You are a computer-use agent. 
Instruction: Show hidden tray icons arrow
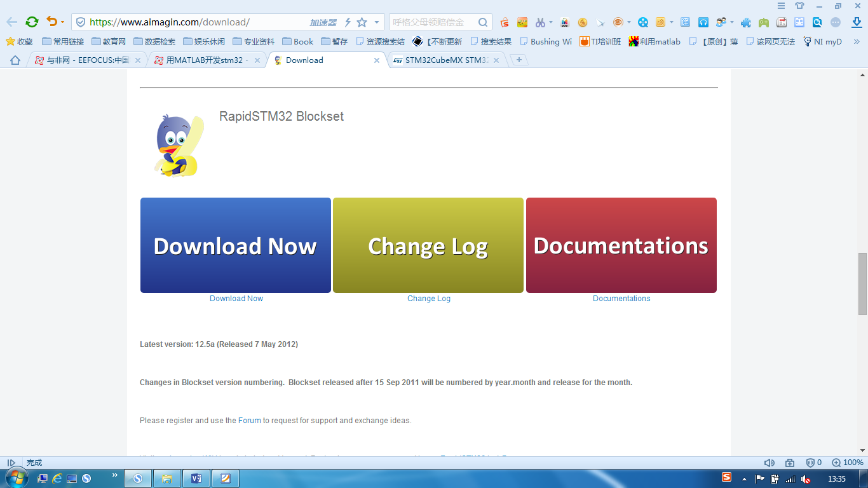(744, 478)
